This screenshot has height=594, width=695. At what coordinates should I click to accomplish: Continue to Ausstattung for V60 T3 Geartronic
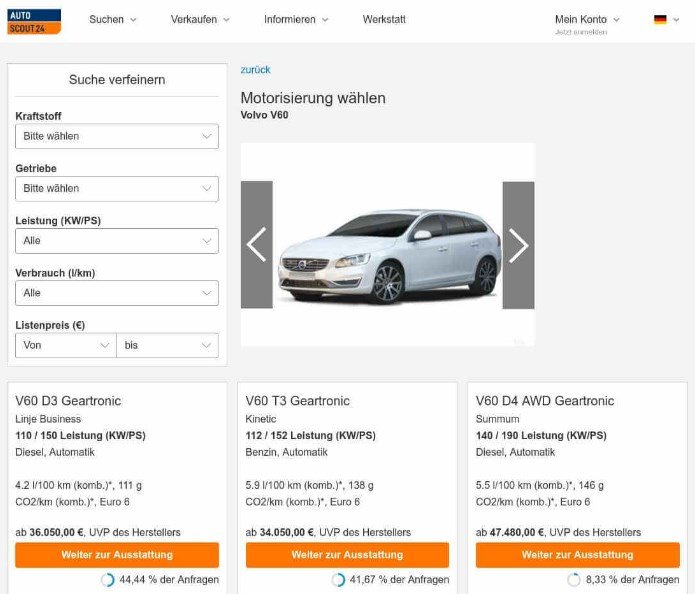(x=348, y=555)
